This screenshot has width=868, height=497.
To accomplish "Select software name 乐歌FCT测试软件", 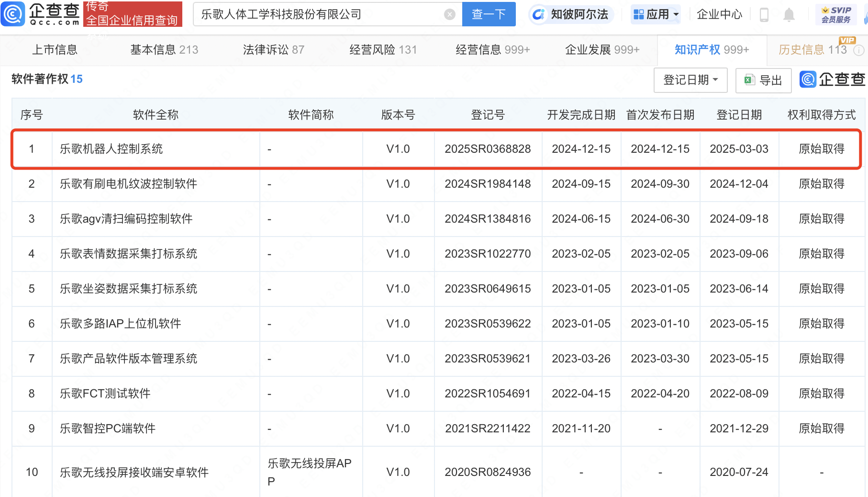I will tap(105, 394).
